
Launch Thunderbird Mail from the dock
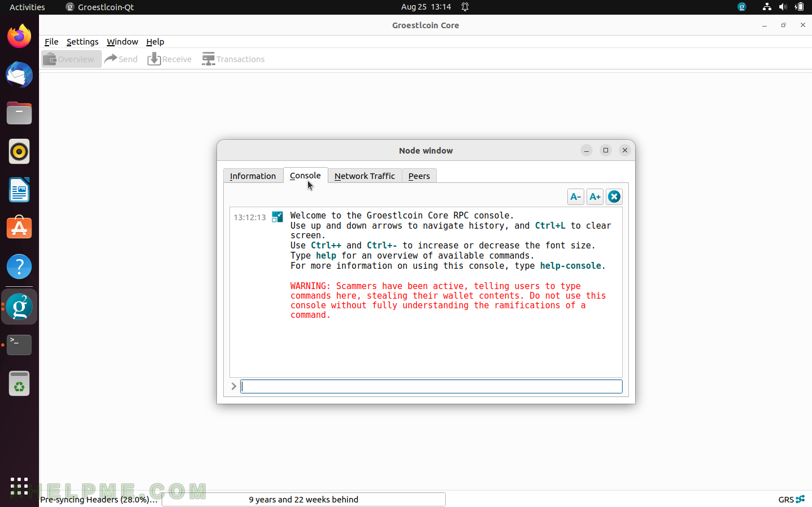[x=19, y=75]
